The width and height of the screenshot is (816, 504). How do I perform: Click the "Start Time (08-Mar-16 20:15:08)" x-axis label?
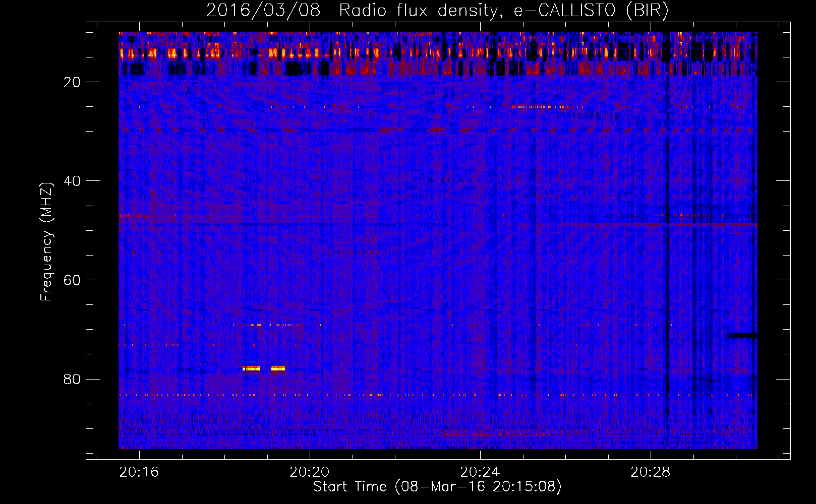(437, 487)
